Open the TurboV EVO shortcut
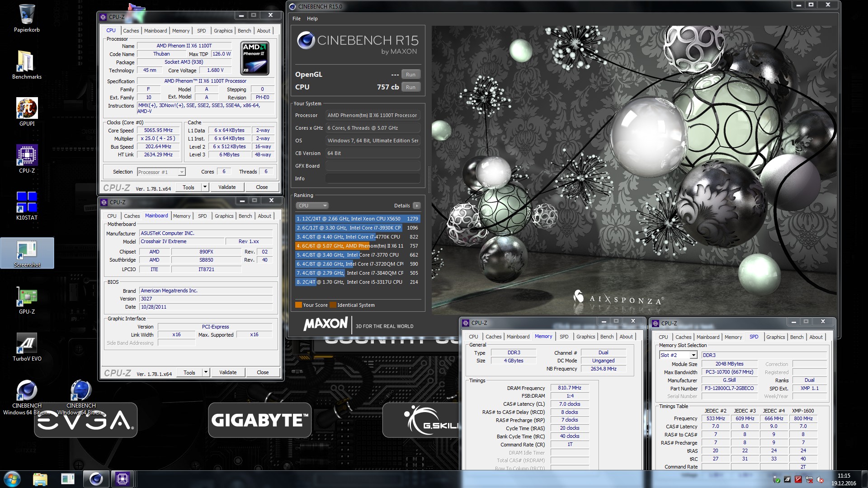Viewport: 868px width, 488px height. pyautogui.click(x=27, y=347)
